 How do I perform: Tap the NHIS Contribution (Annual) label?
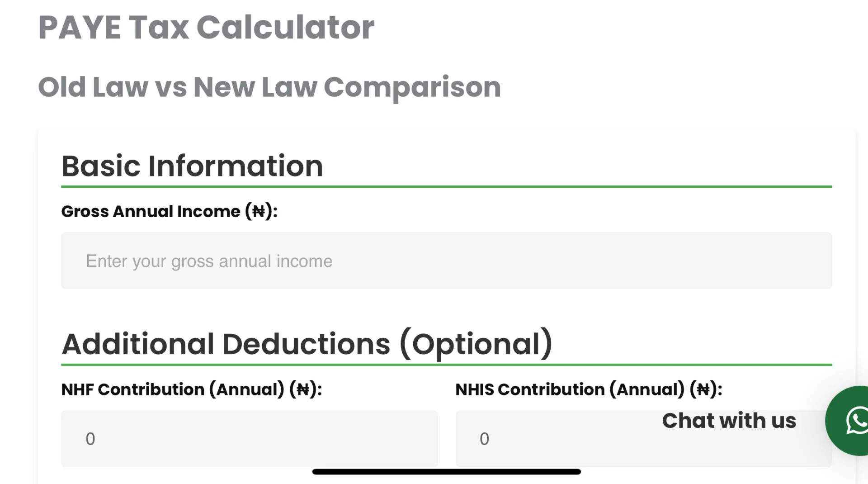[x=588, y=389]
